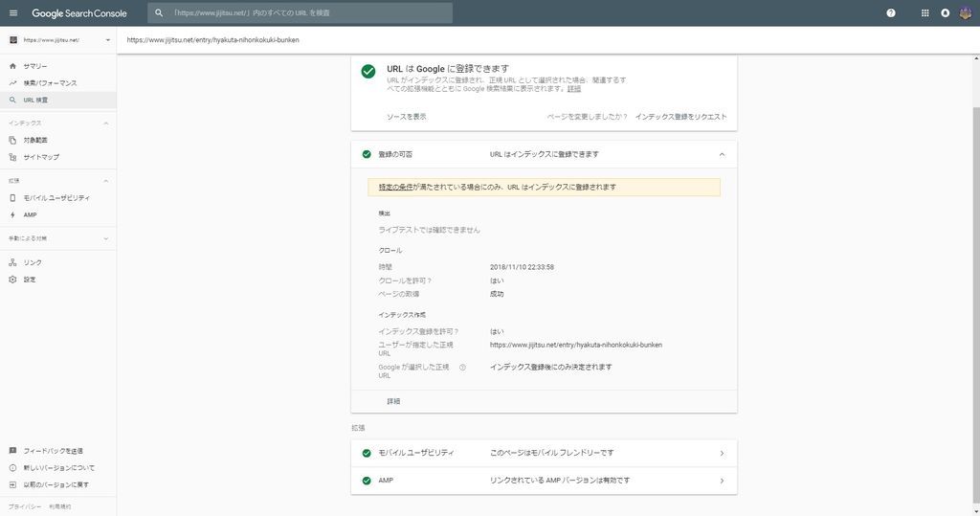Expand the モバイル ユーザビリティ result row arrow
Screen dimensions: 980x516
722,454
